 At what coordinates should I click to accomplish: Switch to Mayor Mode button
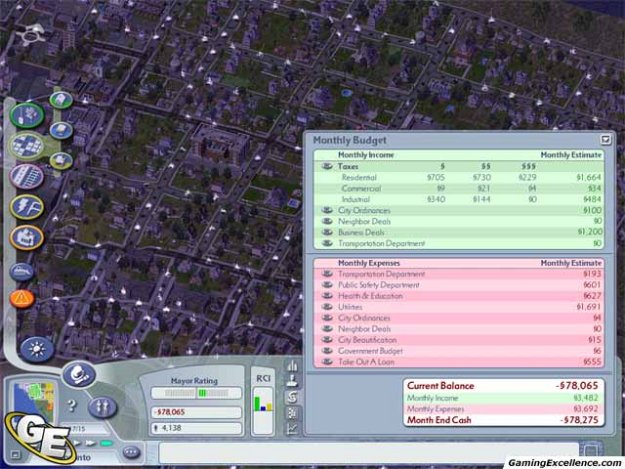click(x=79, y=375)
